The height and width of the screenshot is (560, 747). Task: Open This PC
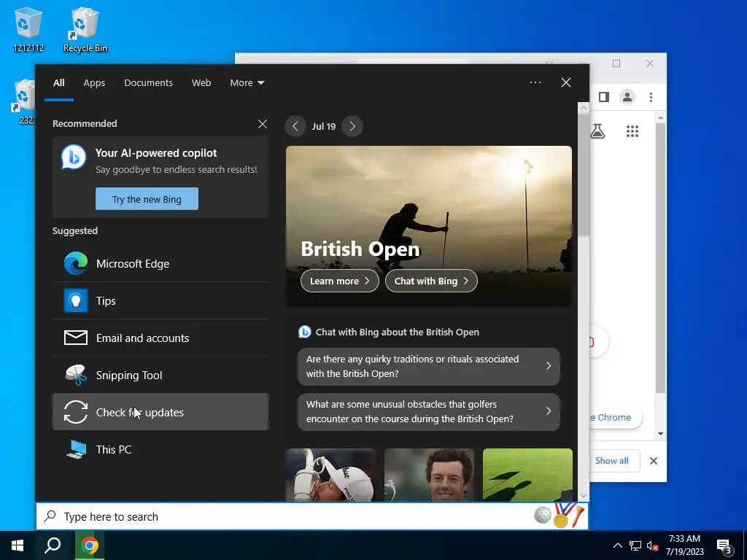tap(160, 449)
